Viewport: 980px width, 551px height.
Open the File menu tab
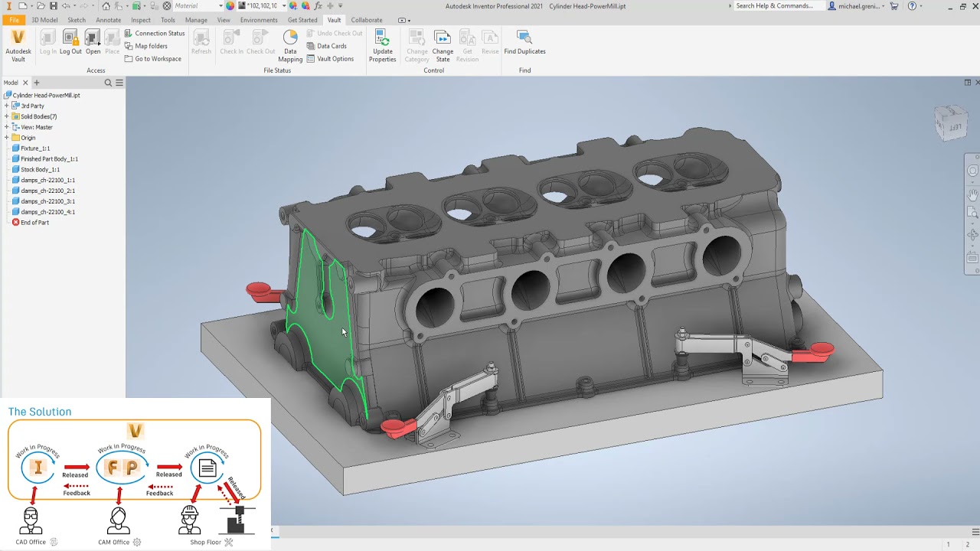pos(14,20)
